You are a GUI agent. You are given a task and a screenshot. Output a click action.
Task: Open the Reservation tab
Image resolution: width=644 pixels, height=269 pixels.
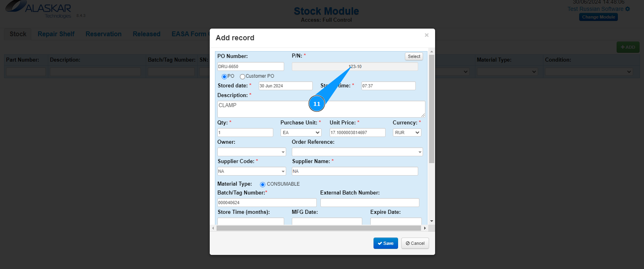click(103, 34)
